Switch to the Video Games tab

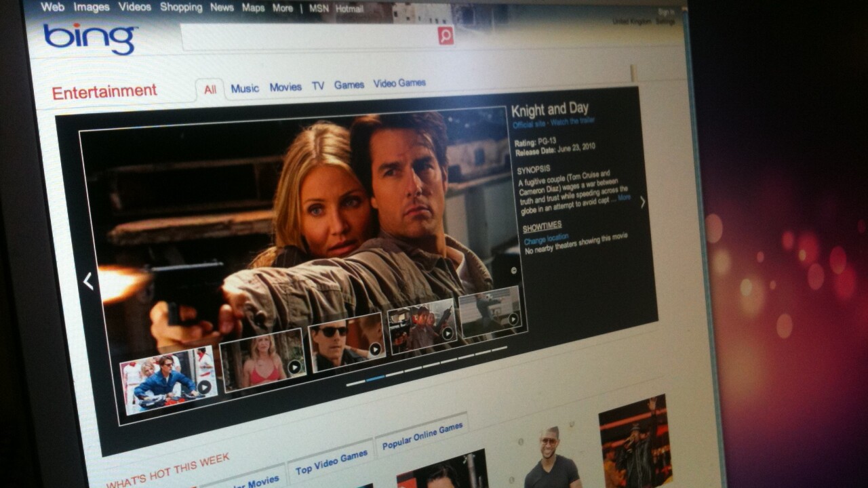point(399,83)
